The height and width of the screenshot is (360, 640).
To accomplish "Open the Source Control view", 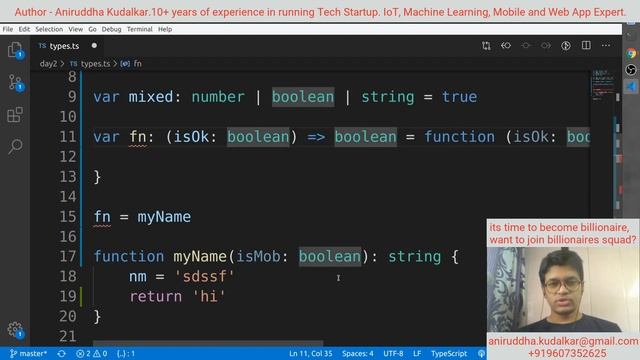I will click(15, 82).
